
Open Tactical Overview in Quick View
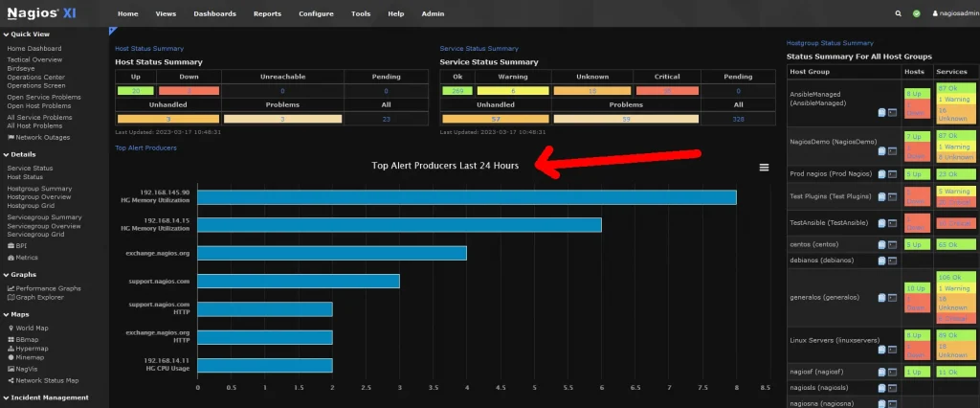coord(34,59)
